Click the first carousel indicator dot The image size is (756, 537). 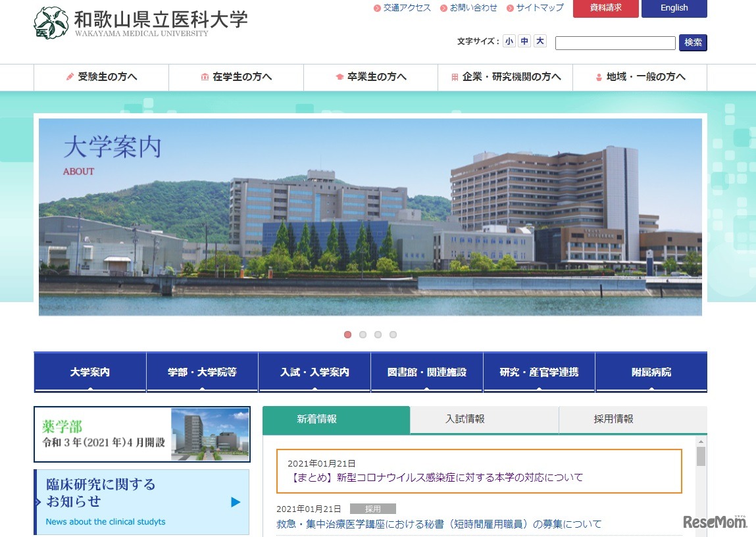(x=347, y=334)
